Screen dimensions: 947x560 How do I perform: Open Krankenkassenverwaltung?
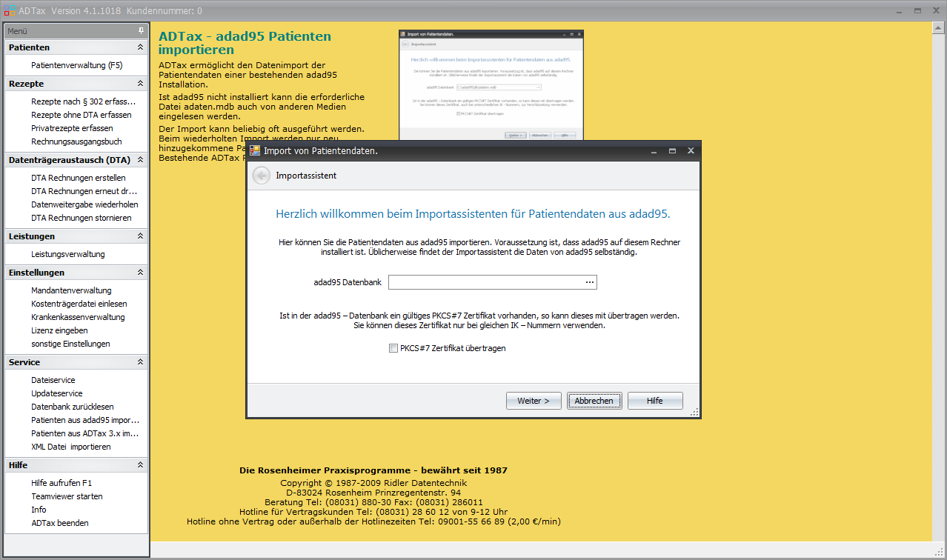pos(78,317)
